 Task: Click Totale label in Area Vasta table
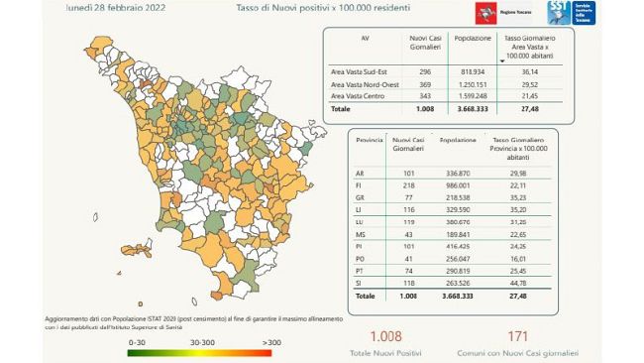341,109
